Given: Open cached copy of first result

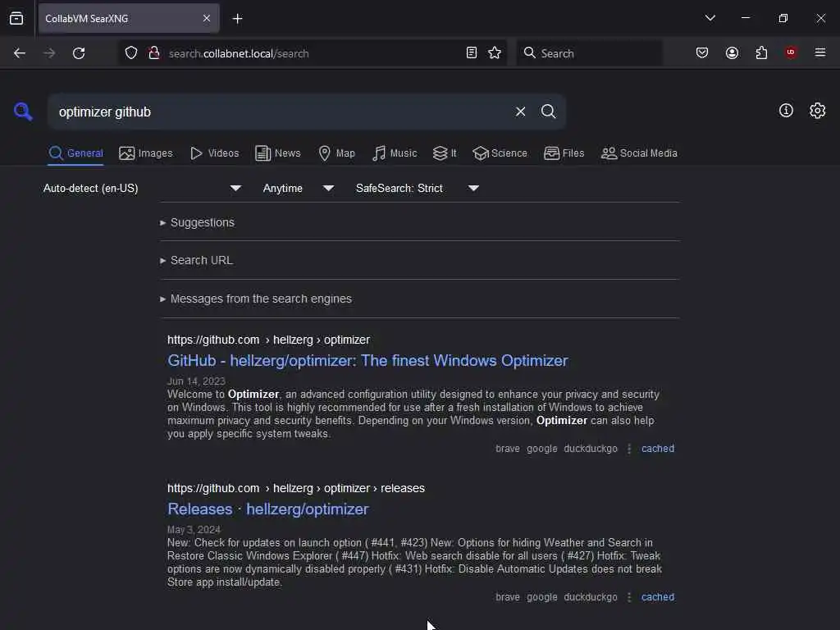Looking at the screenshot, I should coord(657,449).
